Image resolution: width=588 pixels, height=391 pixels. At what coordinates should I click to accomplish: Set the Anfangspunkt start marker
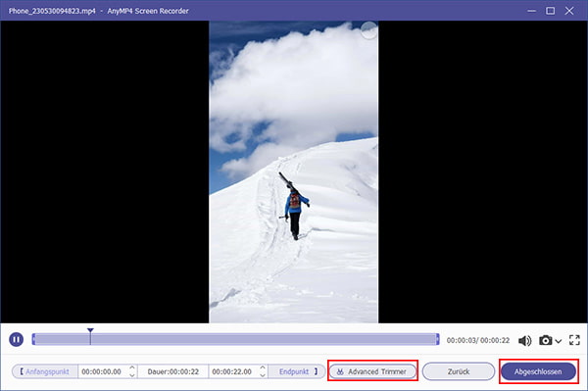[45, 371]
